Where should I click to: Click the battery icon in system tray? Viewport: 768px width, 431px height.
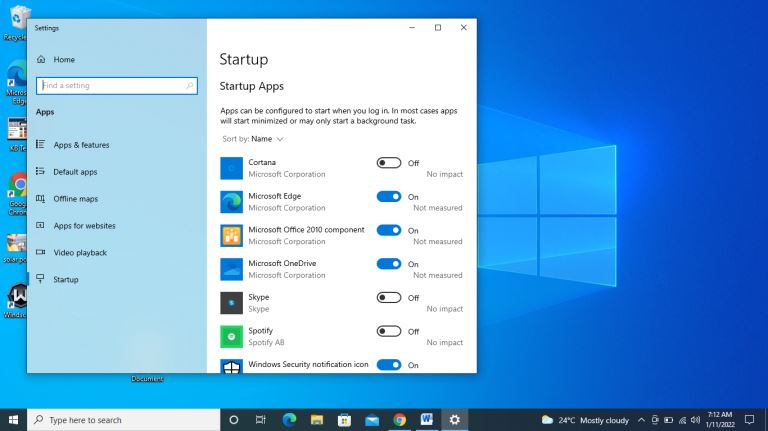669,420
